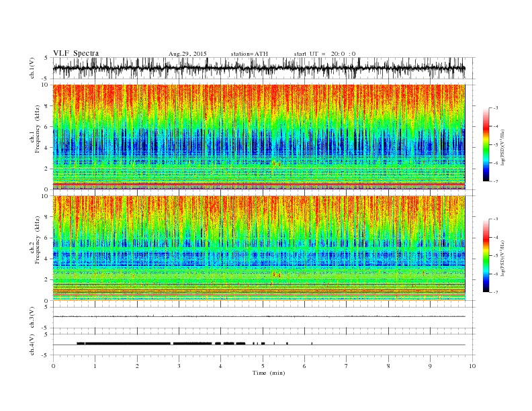Click the "5" tick on the time axis
This screenshot has width=532, height=411.
pos(263,366)
